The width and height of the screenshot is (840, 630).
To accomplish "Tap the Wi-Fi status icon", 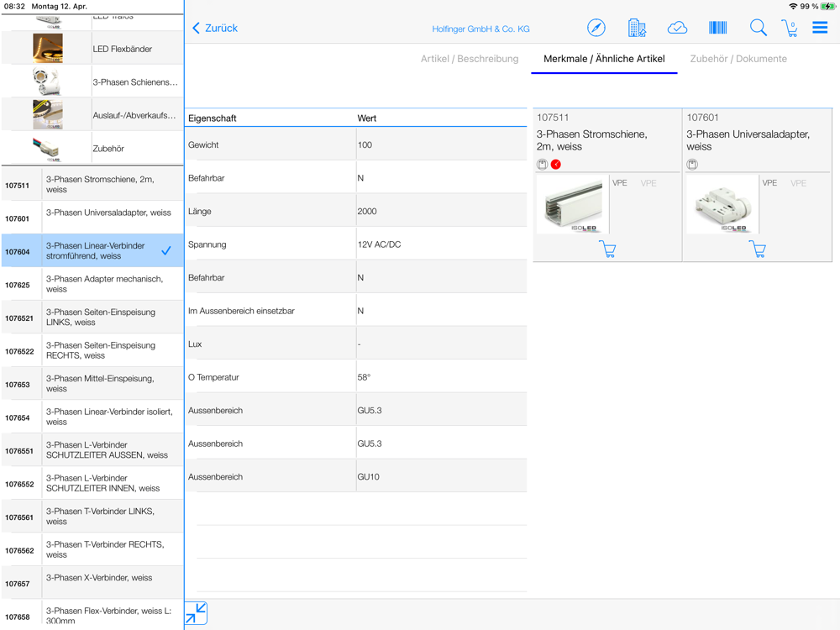I will point(793,7).
